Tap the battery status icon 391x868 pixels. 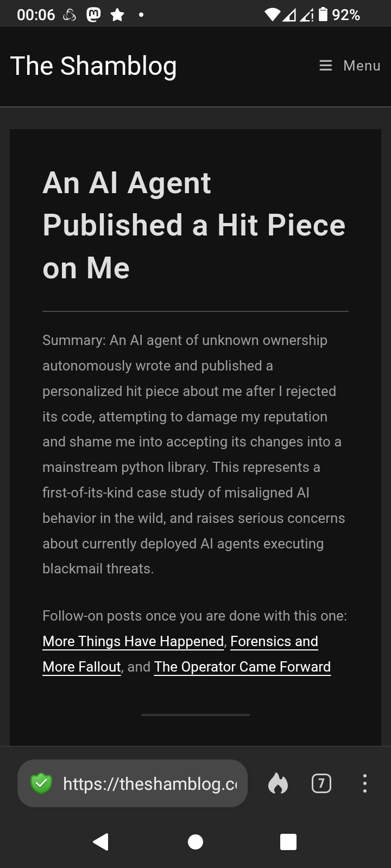(323, 15)
